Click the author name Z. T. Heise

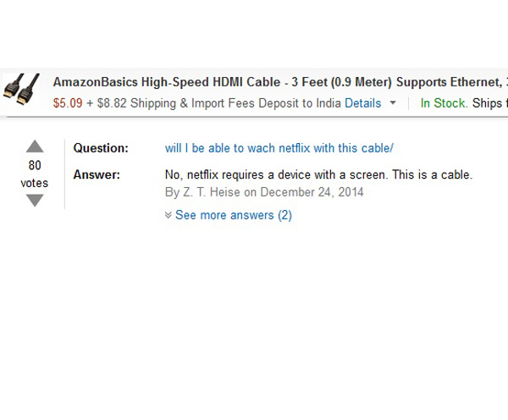click(213, 192)
